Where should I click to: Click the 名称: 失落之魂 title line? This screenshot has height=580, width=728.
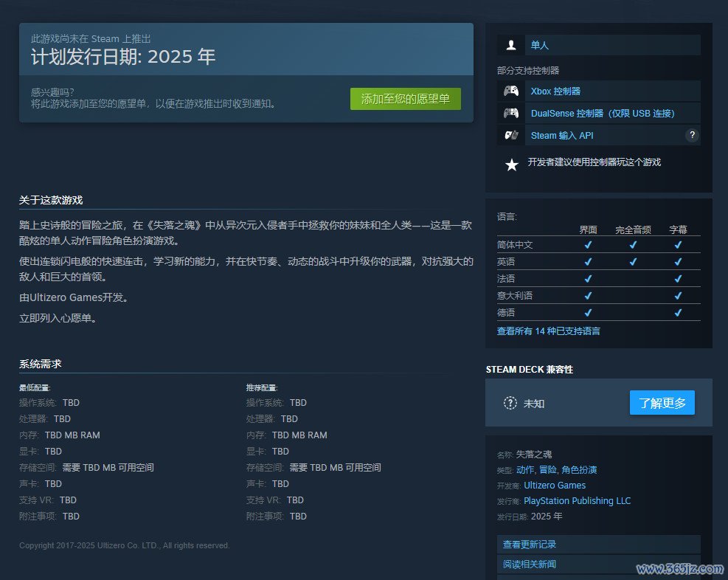pyautogui.click(x=524, y=455)
